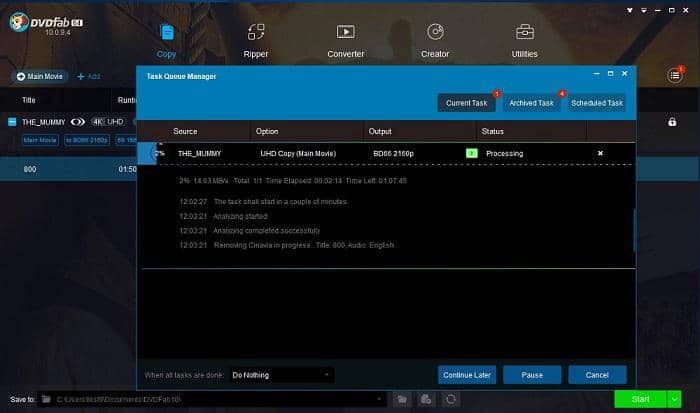700x413 pixels.
Task: Click the green status icon beside Processing
Action: [x=471, y=153]
